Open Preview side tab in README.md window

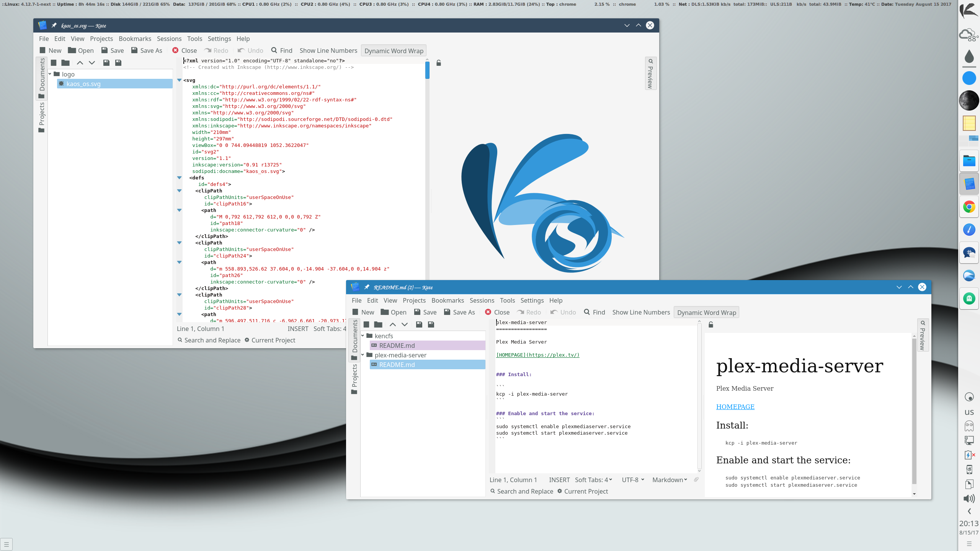923,335
